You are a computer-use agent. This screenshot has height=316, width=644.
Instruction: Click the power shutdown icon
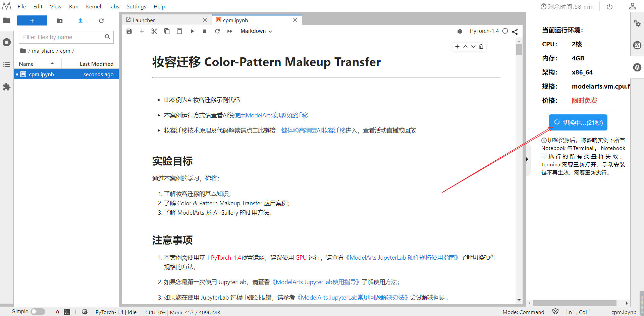pos(610,6)
